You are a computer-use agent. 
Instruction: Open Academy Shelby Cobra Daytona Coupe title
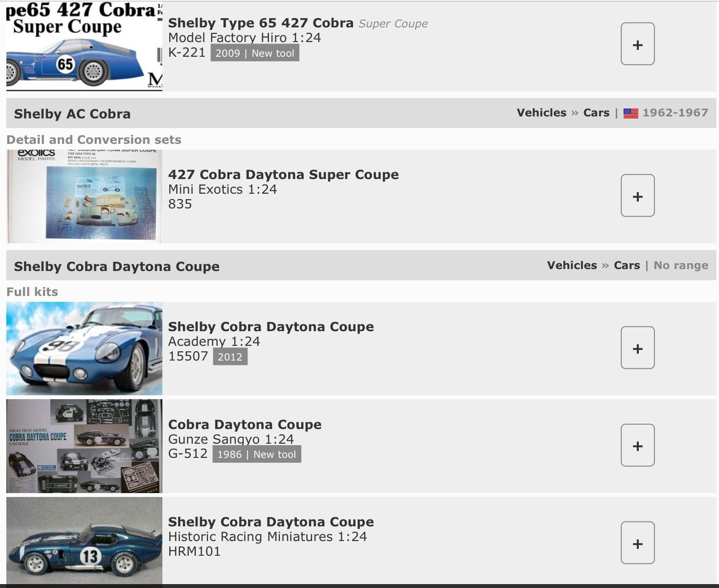coord(270,327)
